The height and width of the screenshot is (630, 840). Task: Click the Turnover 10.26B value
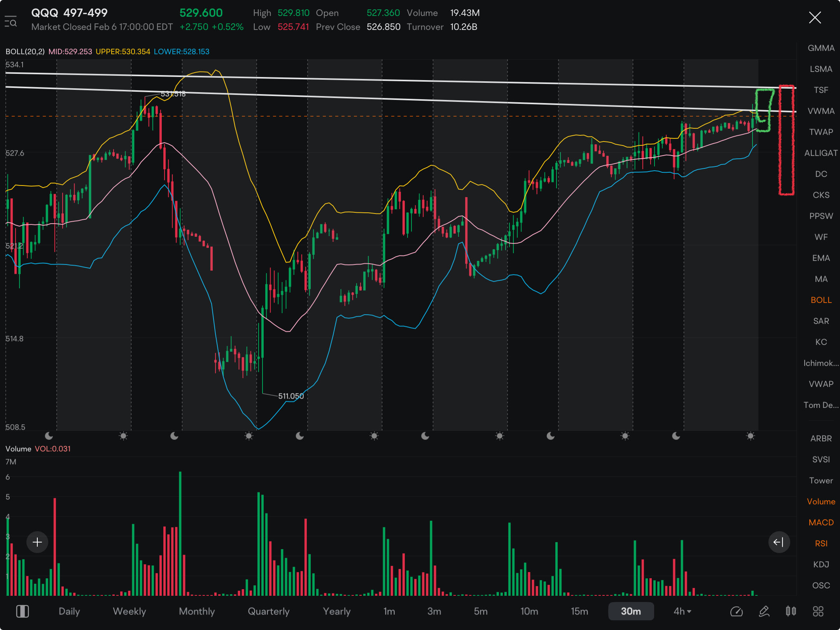464,27
